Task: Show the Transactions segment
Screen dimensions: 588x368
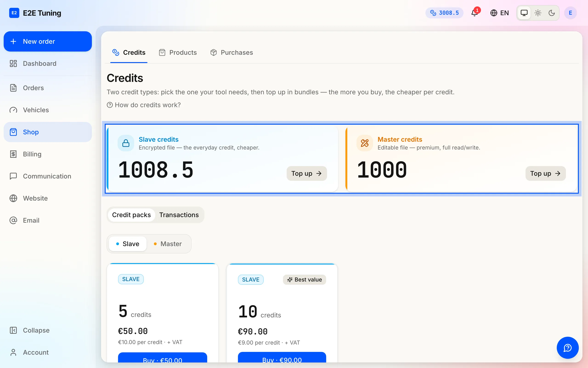Action: pos(179,215)
